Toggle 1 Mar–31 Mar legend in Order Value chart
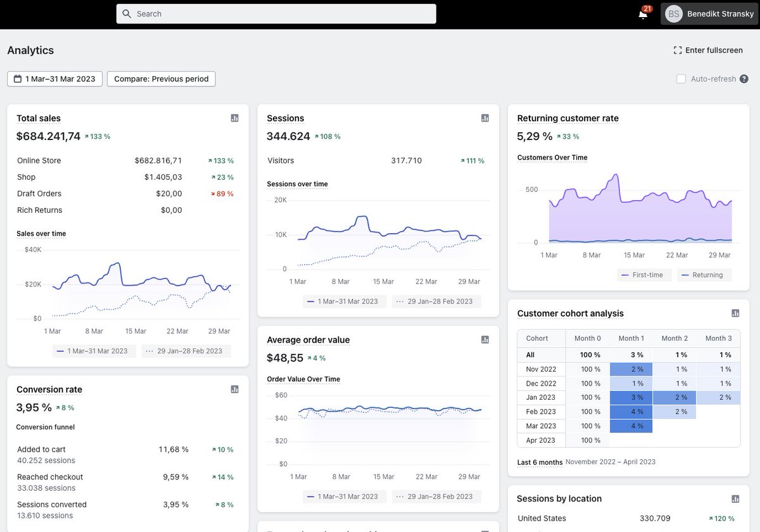The image size is (760, 532). tap(343, 497)
